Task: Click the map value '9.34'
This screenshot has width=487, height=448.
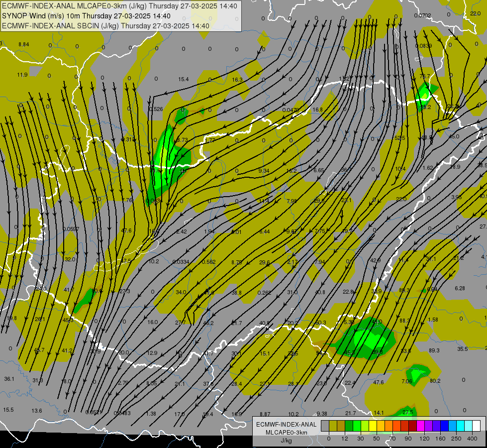Action: point(264,171)
